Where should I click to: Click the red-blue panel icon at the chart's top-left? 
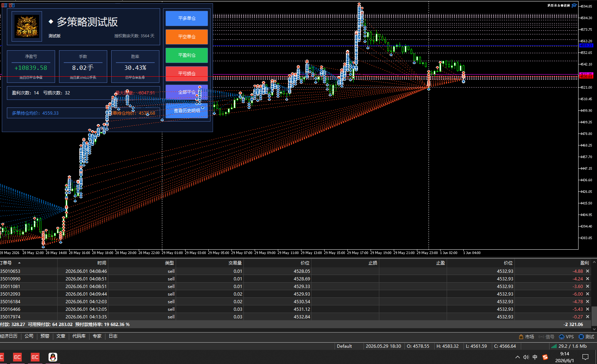coord(12,5)
